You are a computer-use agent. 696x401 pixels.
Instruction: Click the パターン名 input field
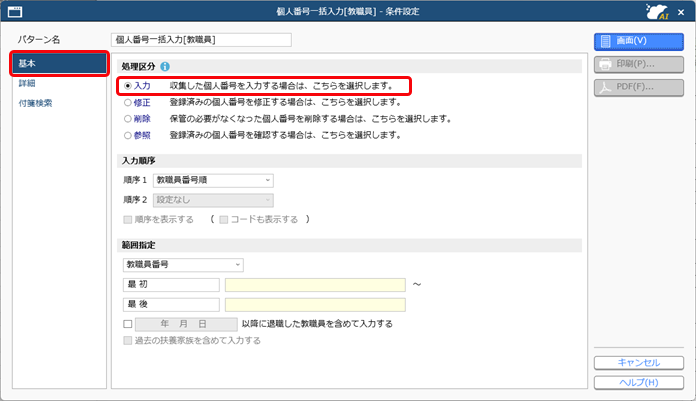point(201,40)
